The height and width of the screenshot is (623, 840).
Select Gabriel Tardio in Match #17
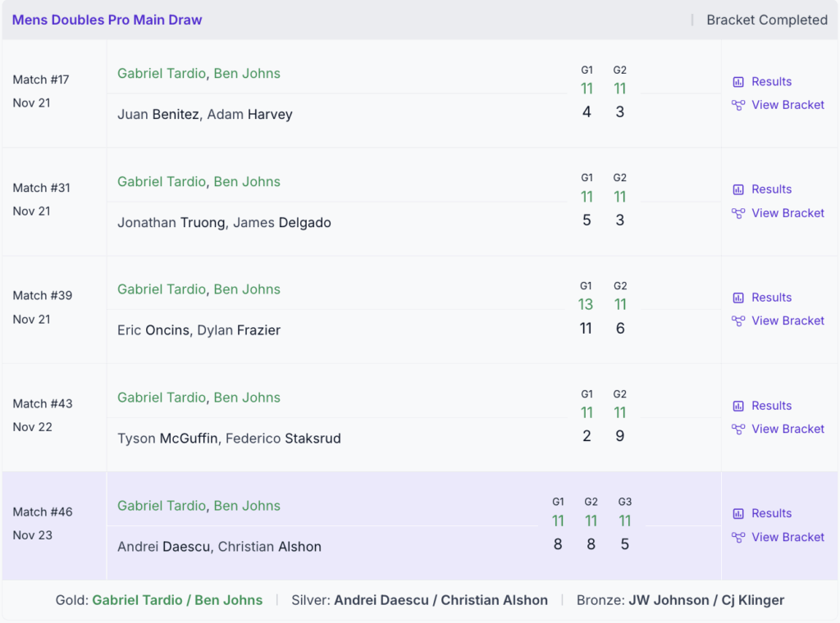pos(161,73)
